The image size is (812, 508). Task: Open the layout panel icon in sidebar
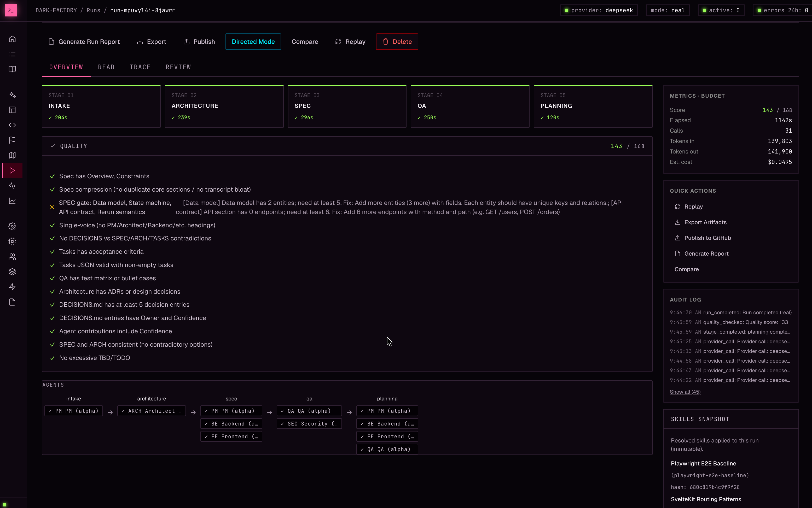pyautogui.click(x=12, y=110)
